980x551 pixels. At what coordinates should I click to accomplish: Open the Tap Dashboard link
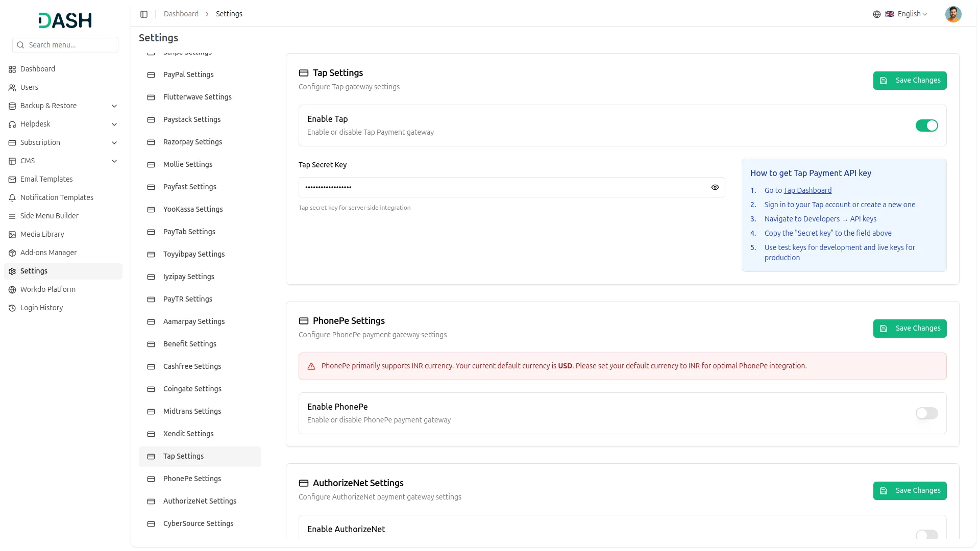click(x=807, y=190)
